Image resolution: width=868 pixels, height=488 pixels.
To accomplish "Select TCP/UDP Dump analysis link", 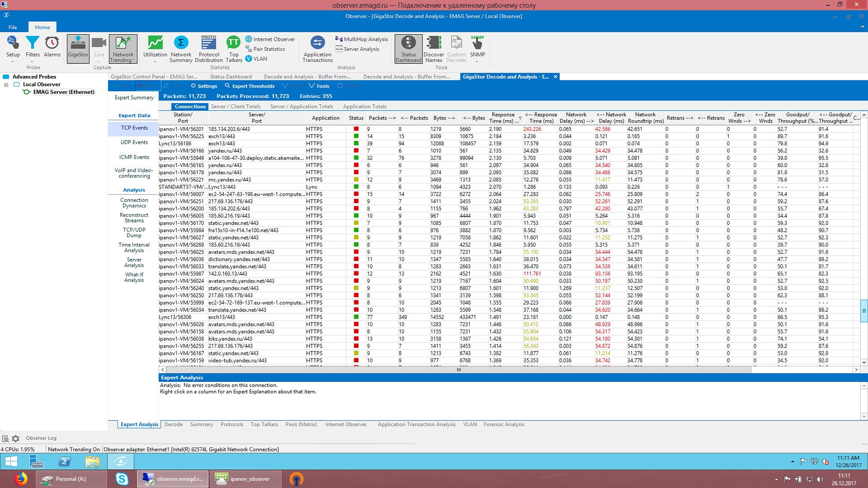I will 134,232.
